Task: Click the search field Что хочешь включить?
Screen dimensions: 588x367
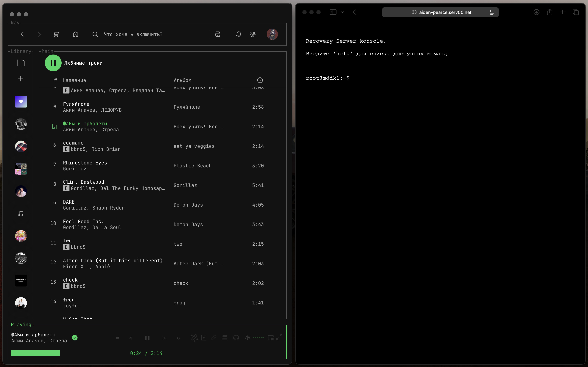Action: coord(133,34)
